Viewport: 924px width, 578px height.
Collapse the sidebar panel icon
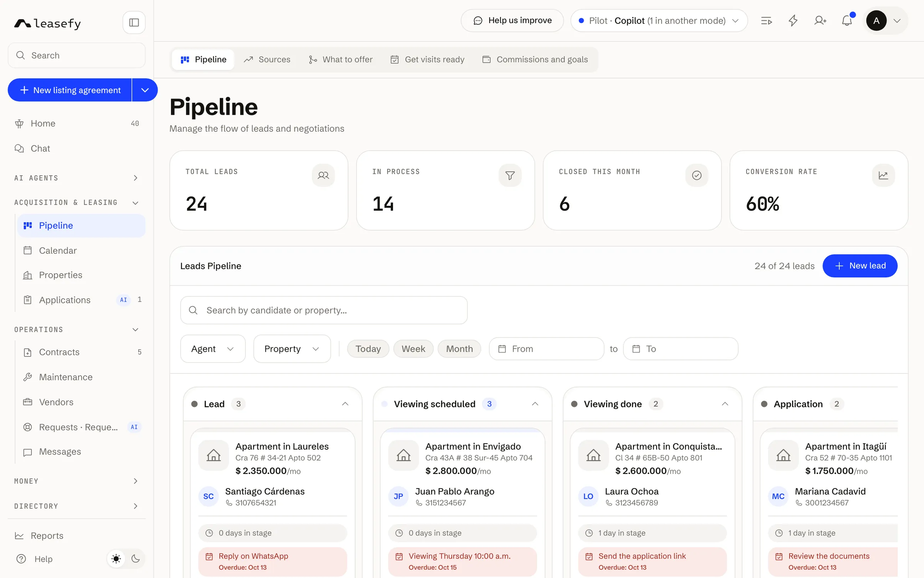pos(134,22)
